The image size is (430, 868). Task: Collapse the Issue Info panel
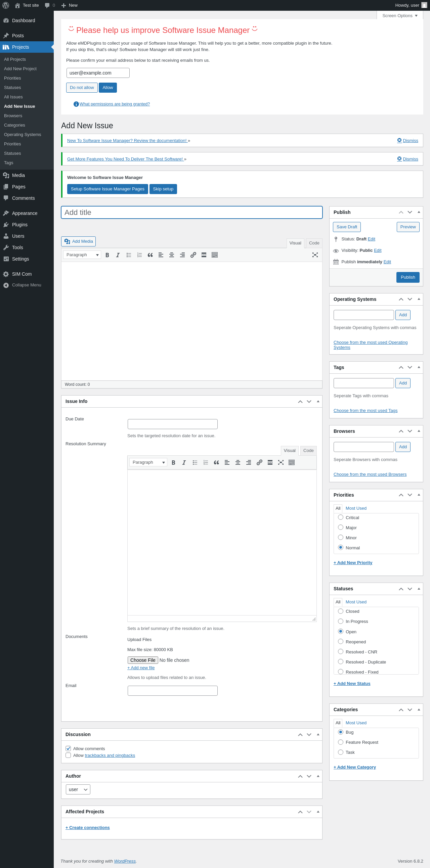[x=318, y=402]
